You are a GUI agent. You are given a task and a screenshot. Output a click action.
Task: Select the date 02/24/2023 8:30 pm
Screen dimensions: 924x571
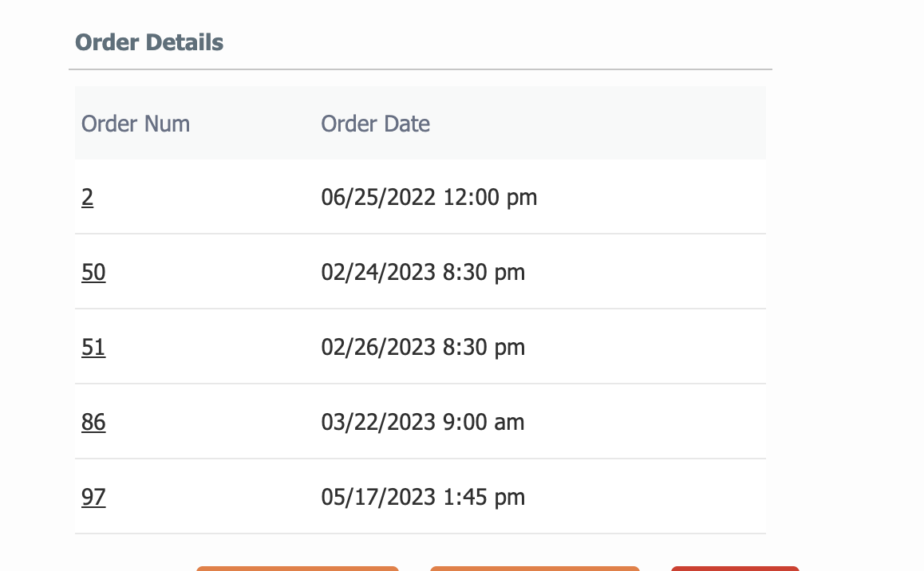423,272
